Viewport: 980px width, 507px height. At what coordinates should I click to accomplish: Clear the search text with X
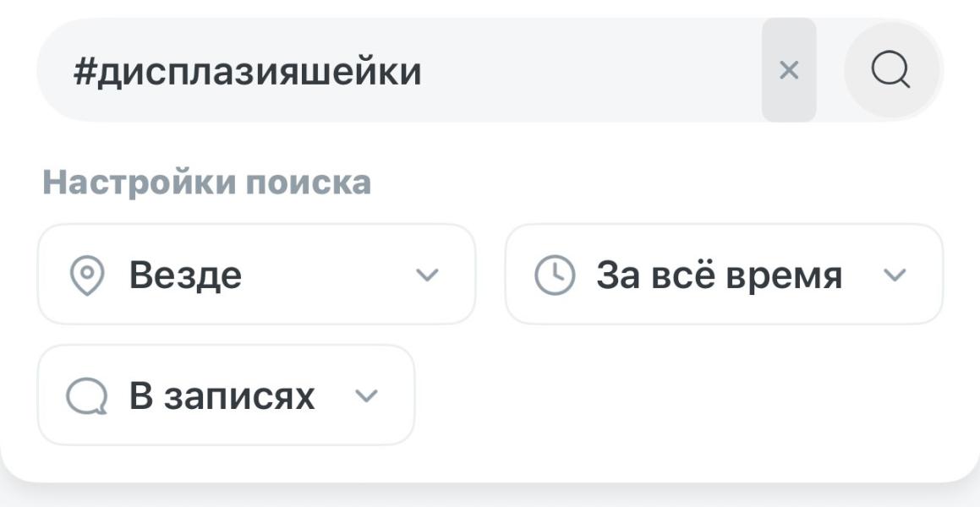coord(788,70)
